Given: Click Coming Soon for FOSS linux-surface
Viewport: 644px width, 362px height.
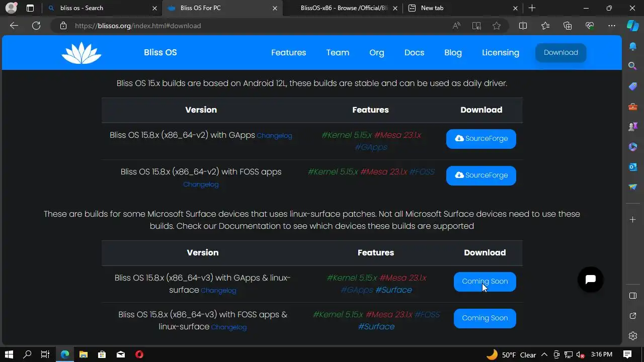Looking at the screenshot, I should (485, 318).
